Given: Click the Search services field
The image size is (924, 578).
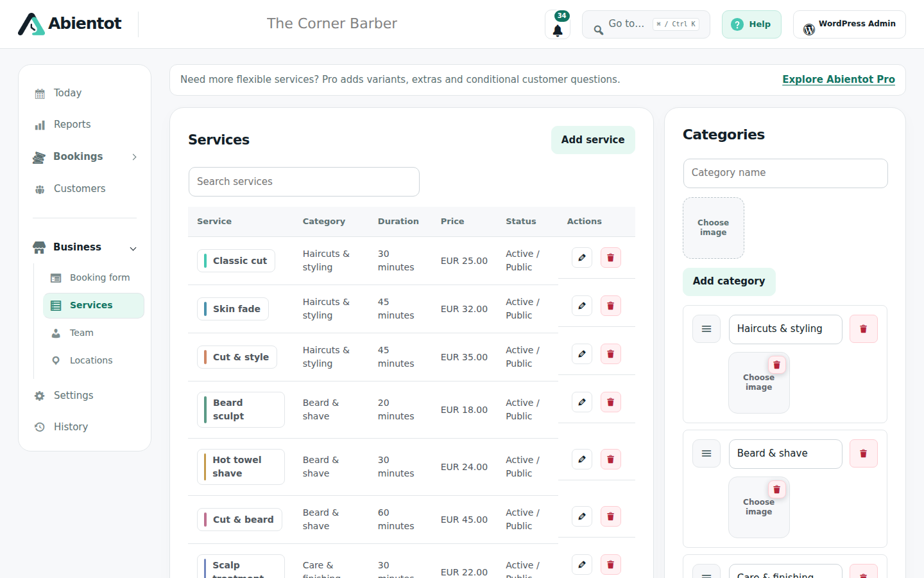Looking at the screenshot, I should [x=304, y=182].
